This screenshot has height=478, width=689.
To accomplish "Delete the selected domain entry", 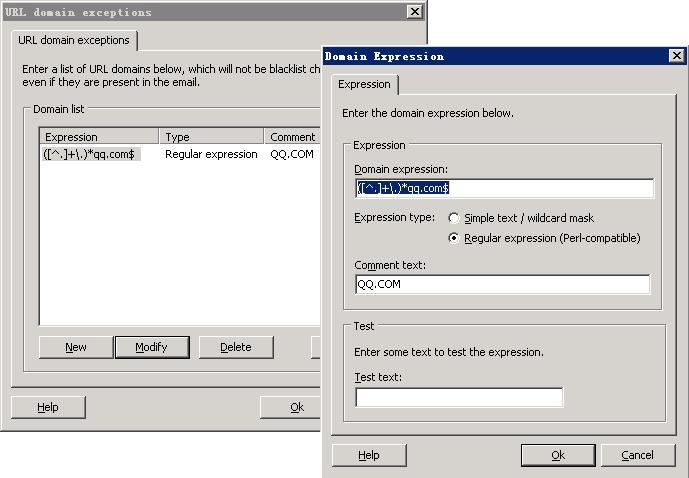I will (x=235, y=347).
